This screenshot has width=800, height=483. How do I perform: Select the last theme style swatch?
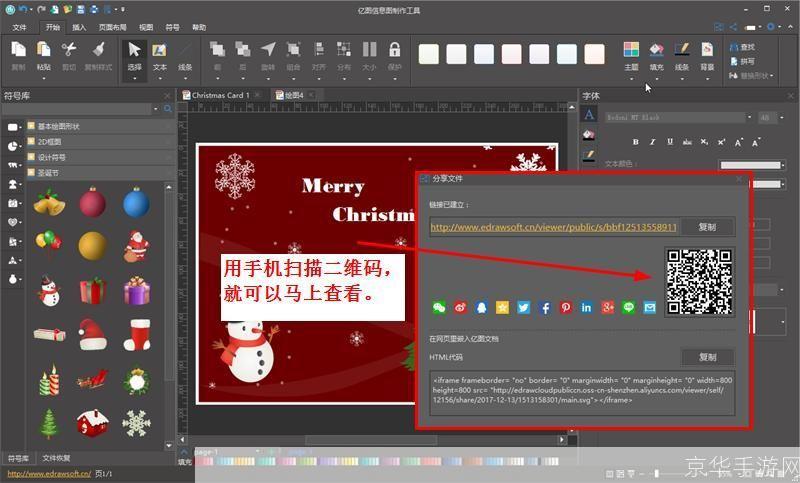(x=594, y=54)
